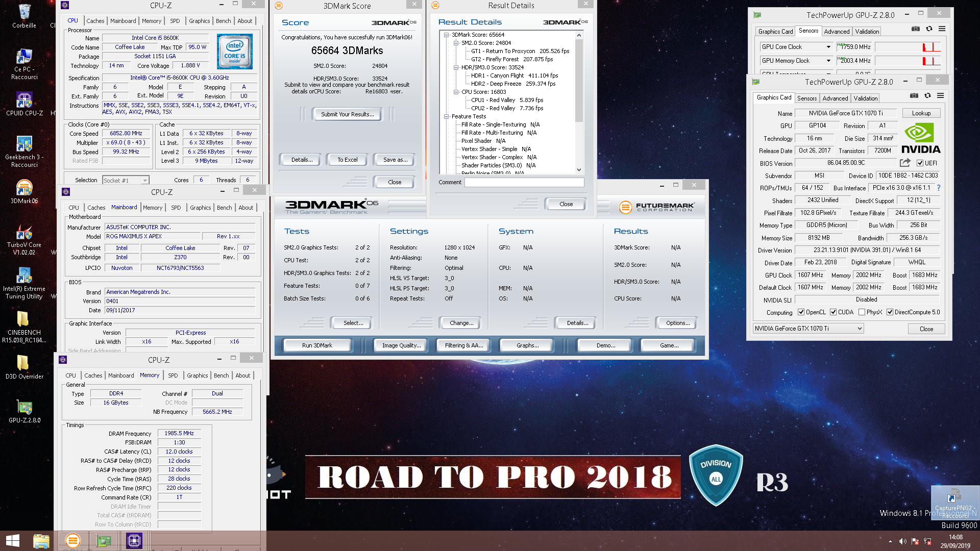
Task: Open Intel Extreme Tuning Utility shortcut
Action: point(24,284)
